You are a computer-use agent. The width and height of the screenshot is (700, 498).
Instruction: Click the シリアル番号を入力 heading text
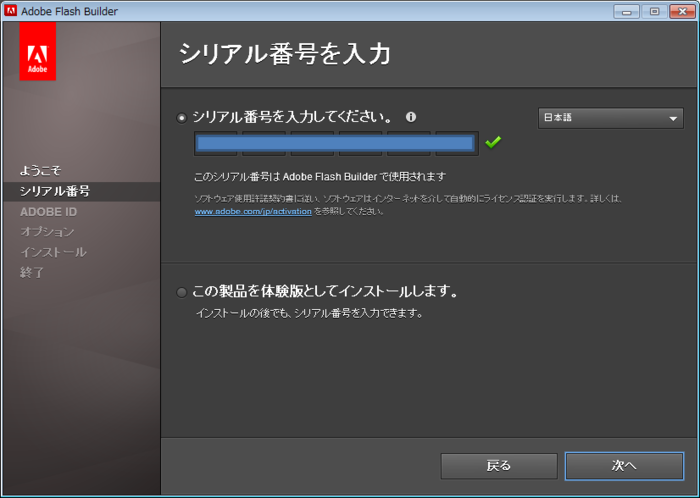coord(285,54)
